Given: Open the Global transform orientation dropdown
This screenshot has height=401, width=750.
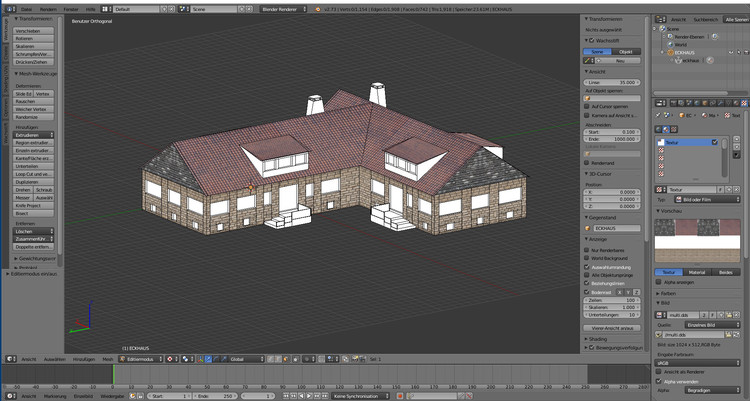Looking at the screenshot, I should click(x=246, y=359).
